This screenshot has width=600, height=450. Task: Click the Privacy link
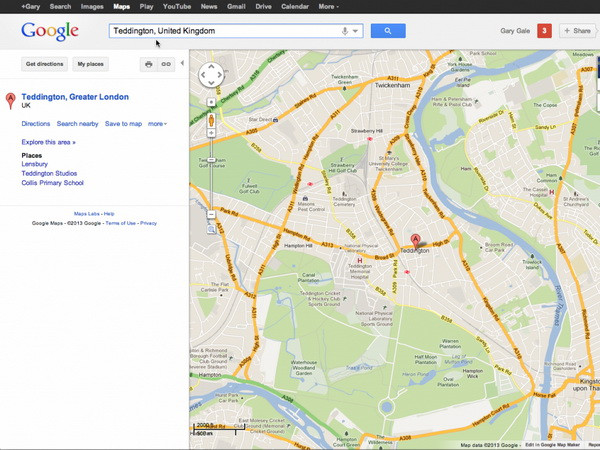point(148,223)
